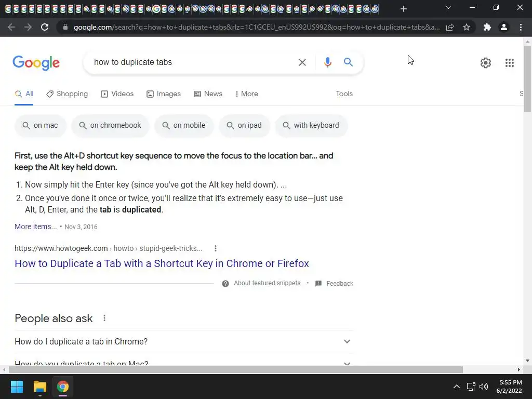Open the volume control in system tray
Viewport: 532px width, 399px height.
tap(484, 387)
